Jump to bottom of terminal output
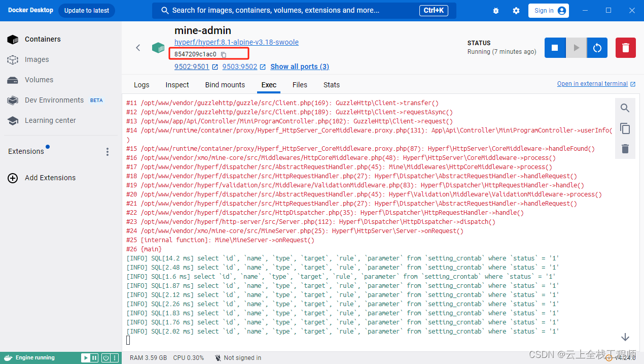The height and width of the screenshot is (364, 644). point(625,337)
